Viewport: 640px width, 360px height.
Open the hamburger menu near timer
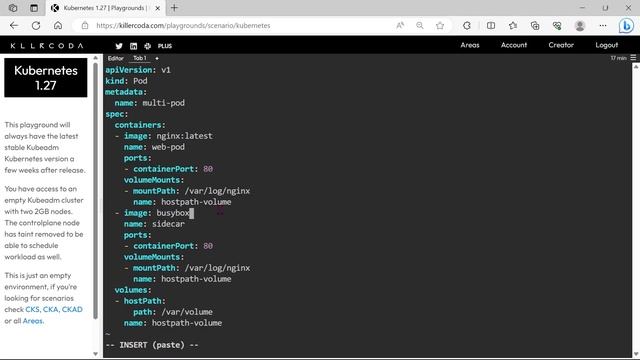click(x=633, y=58)
